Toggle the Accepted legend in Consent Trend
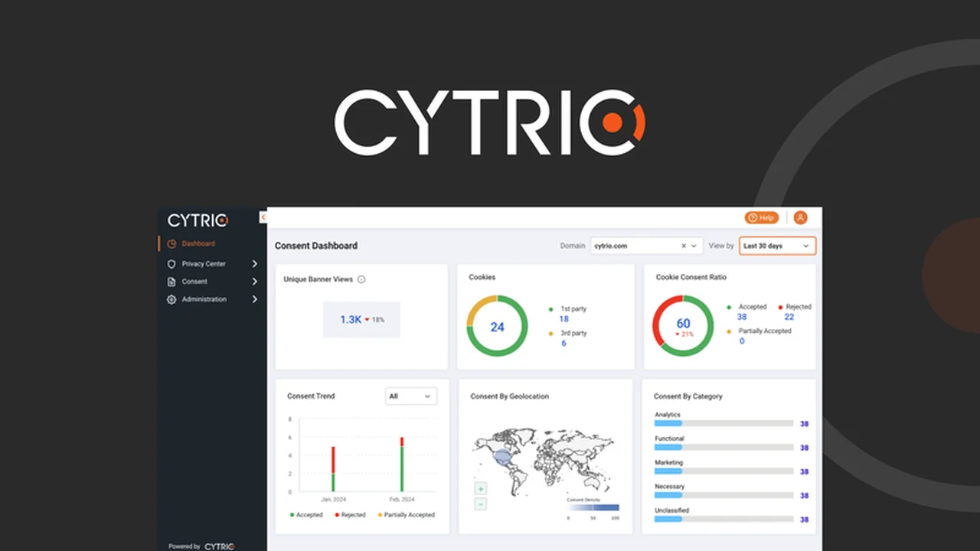Viewport: 980px width, 551px height. click(306, 514)
